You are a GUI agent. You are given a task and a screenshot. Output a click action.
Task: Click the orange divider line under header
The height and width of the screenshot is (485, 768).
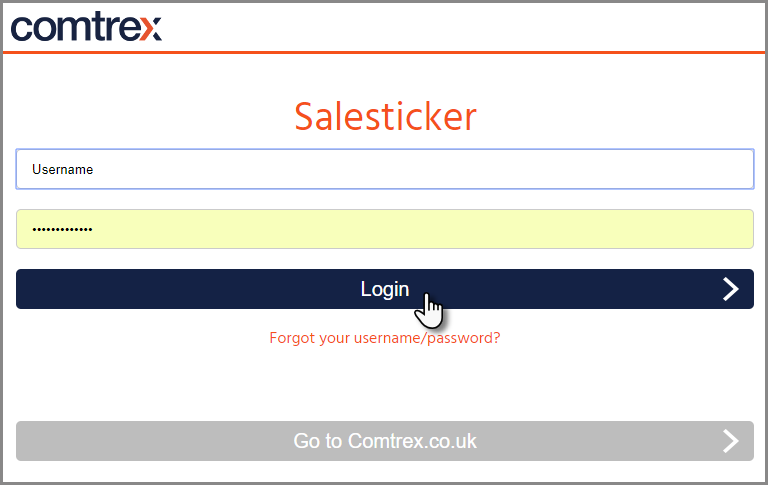click(x=384, y=52)
